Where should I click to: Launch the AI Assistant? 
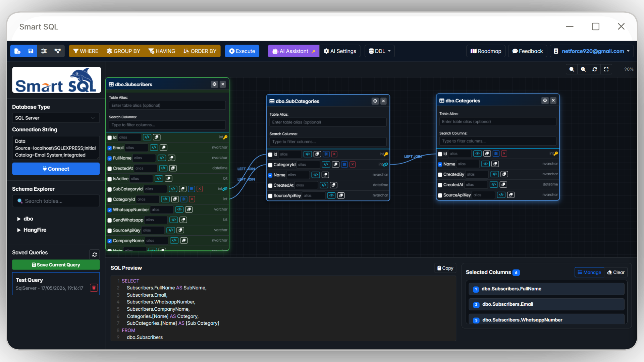(293, 51)
